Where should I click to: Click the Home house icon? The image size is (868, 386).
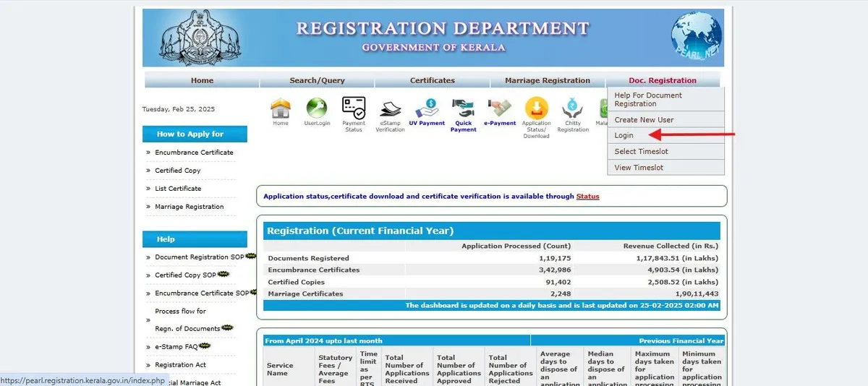[280, 109]
